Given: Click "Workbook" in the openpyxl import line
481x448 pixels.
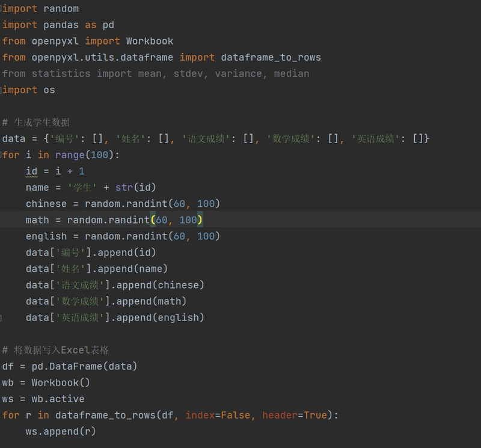Looking at the screenshot, I should [150, 41].
